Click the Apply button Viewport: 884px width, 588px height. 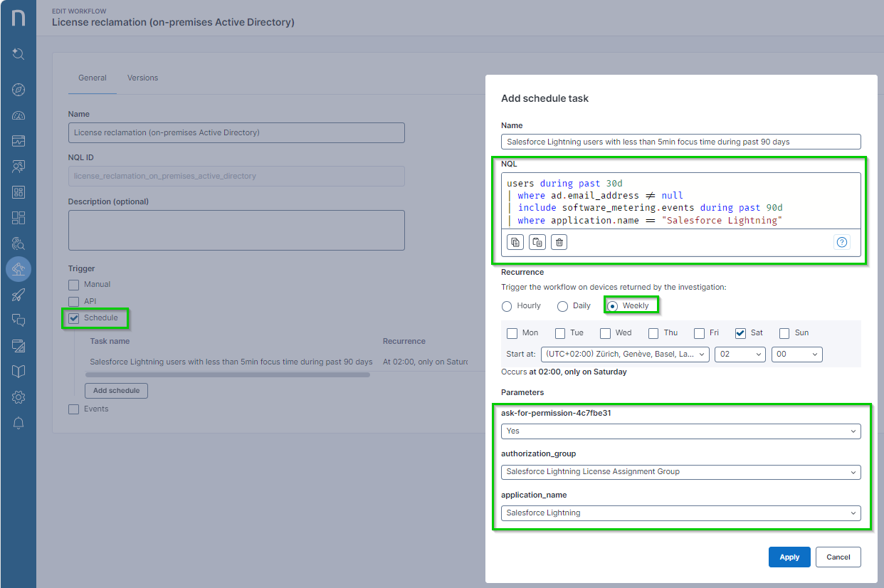789,557
